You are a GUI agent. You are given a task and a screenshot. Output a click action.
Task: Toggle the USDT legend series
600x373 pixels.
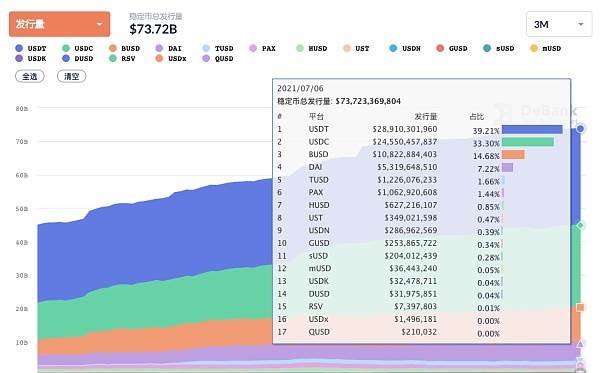pos(31,49)
